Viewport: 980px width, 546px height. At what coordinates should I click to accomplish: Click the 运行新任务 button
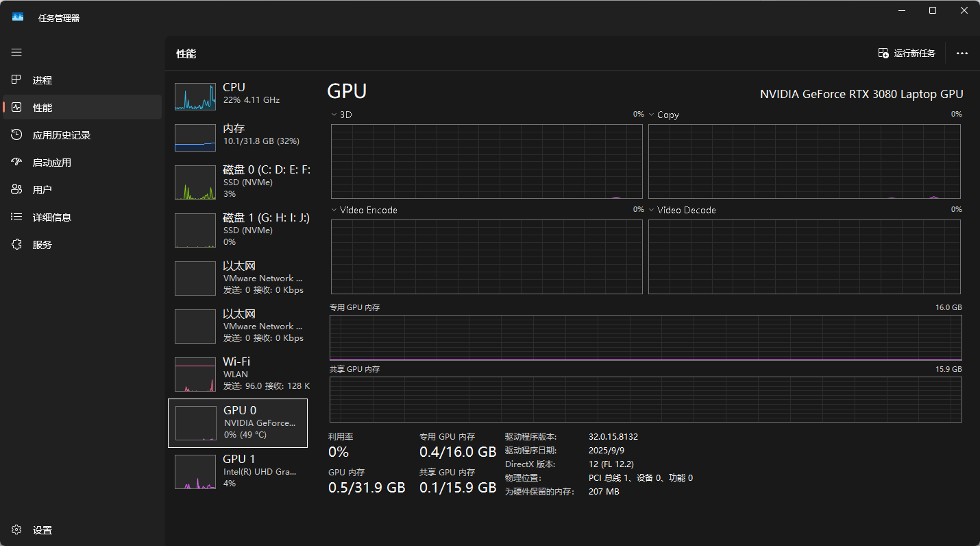click(907, 54)
